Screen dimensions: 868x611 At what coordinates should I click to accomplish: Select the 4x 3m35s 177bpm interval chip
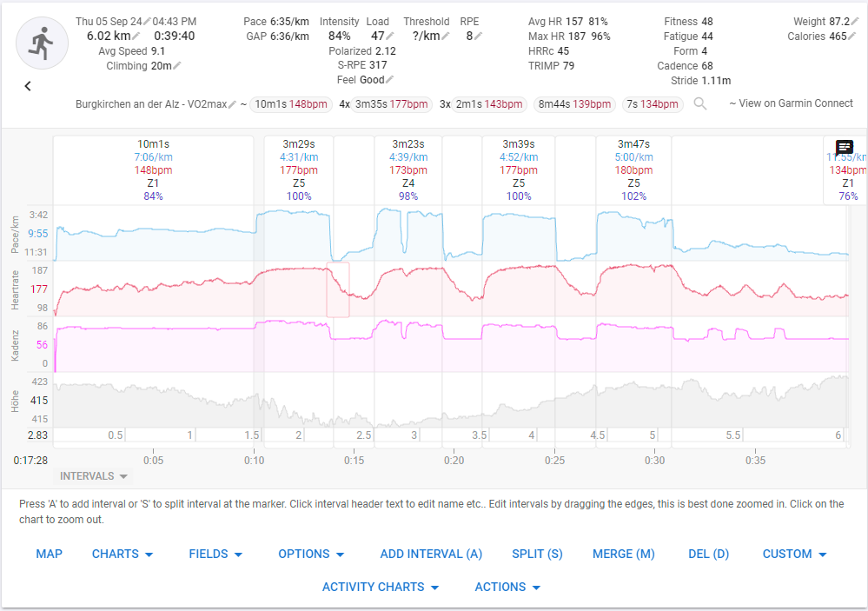[385, 104]
